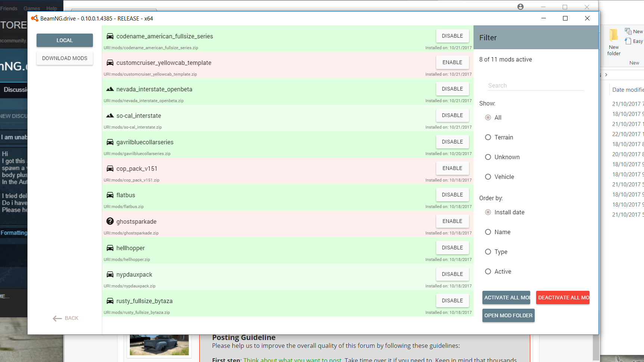Filter mods by Unknown type
The image size is (644, 362).
pos(488,157)
